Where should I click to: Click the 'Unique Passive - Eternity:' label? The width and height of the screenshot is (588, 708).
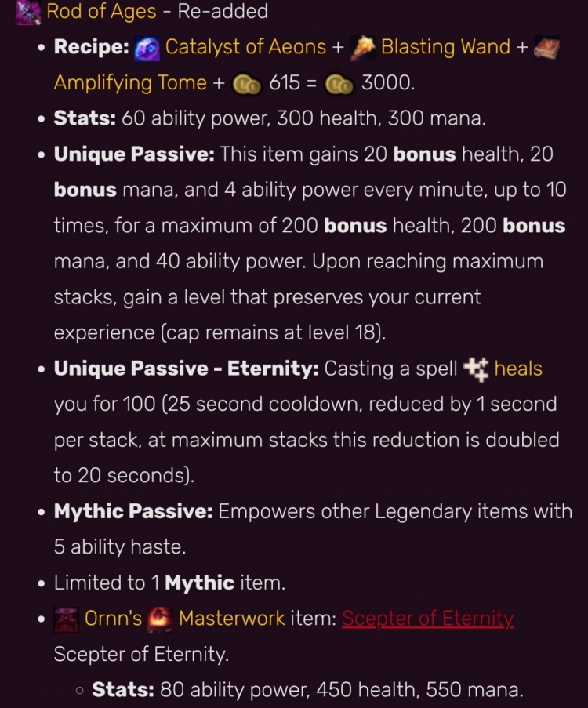coord(186,369)
